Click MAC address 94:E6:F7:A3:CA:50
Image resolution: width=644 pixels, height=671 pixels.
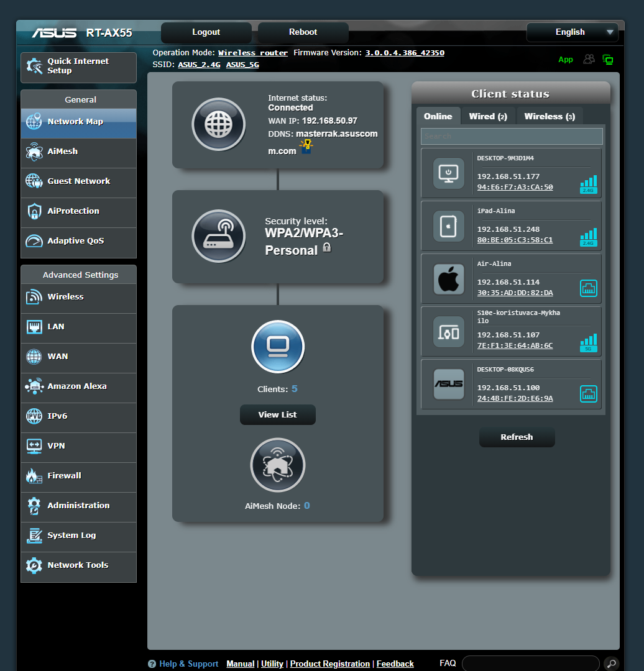pos(515,187)
